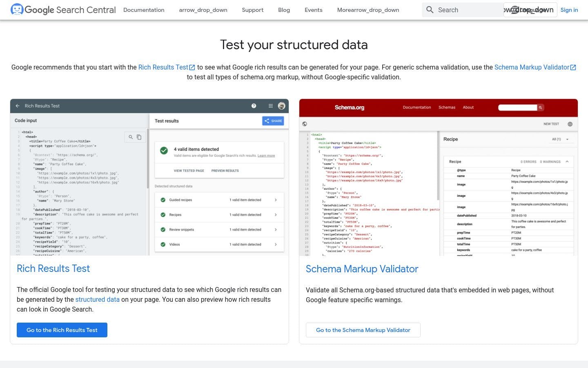The width and height of the screenshot is (588, 368).
Task: Open the arrow_drop_down menu next to Documentation
Action: point(203,10)
